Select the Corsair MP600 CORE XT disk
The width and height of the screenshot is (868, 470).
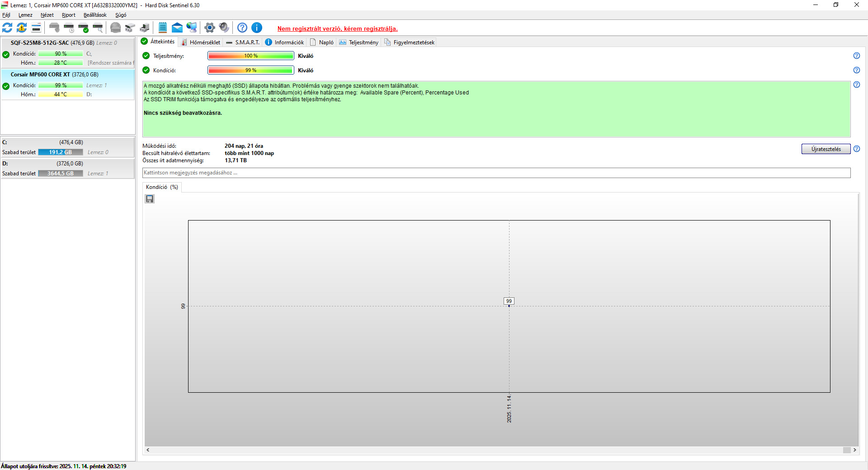(x=68, y=85)
